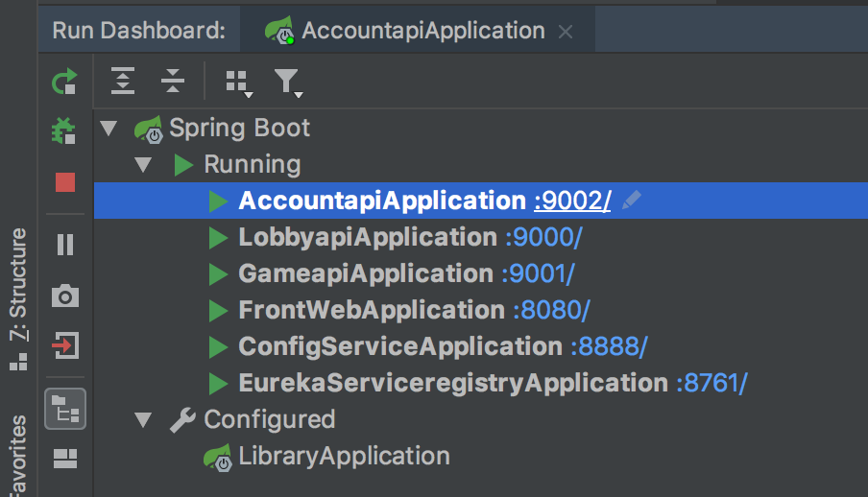Click the camera thread dump icon
The image size is (868, 497).
[x=64, y=296]
